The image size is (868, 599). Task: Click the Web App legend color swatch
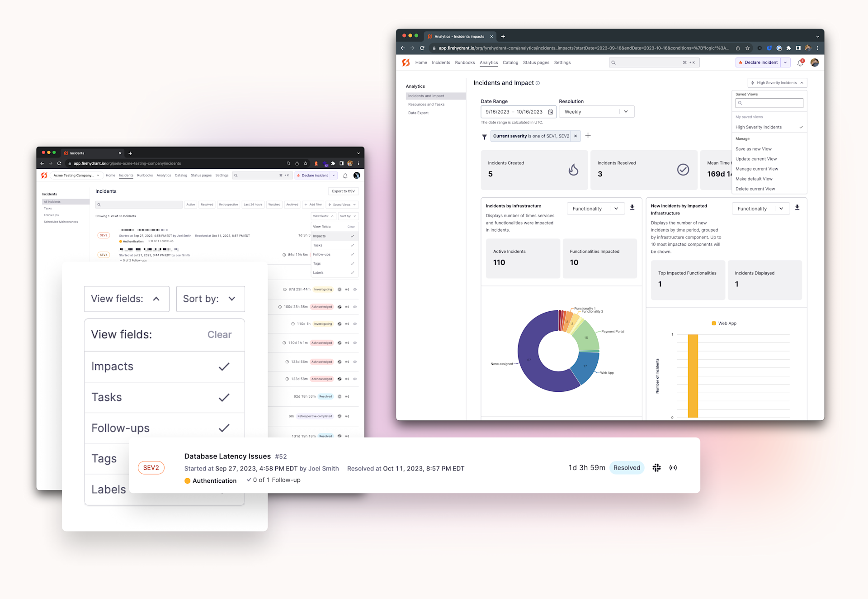(714, 323)
